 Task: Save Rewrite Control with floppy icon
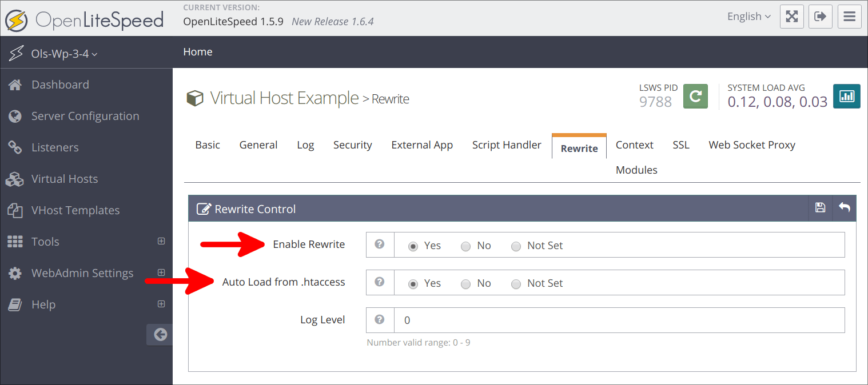point(820,208)
